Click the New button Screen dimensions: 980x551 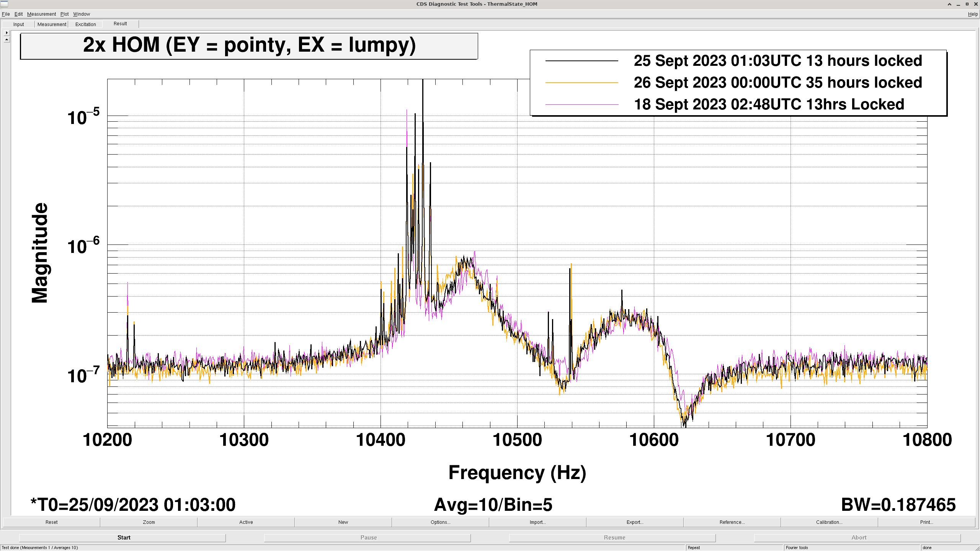(x=343, y=522)
